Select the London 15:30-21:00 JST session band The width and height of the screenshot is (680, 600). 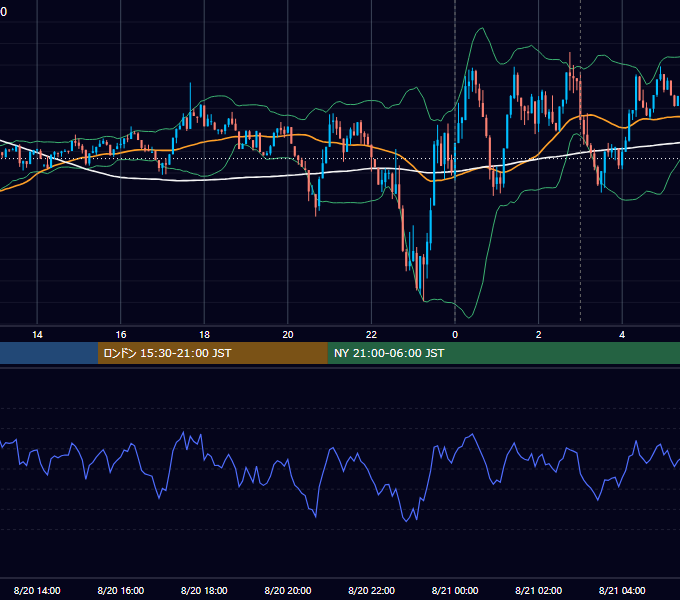[x=212, y=353]
